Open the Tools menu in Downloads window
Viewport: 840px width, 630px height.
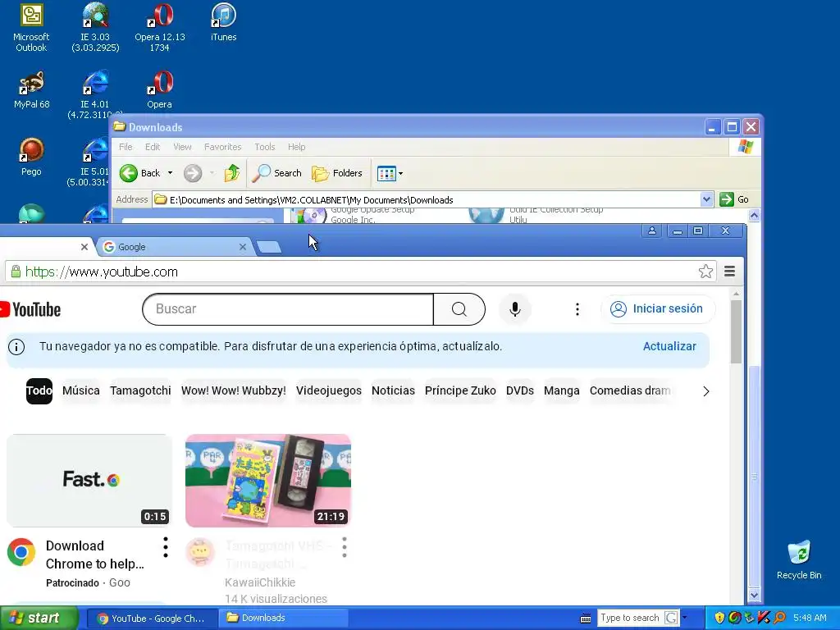point(265,147)
